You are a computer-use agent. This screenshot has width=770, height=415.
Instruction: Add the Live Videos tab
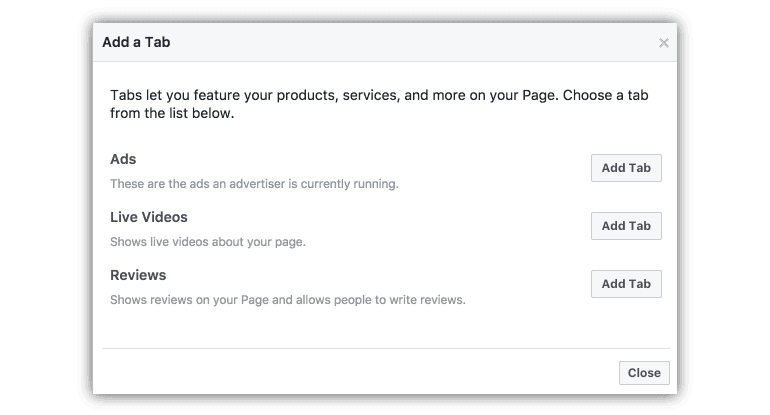coord(626,226)
